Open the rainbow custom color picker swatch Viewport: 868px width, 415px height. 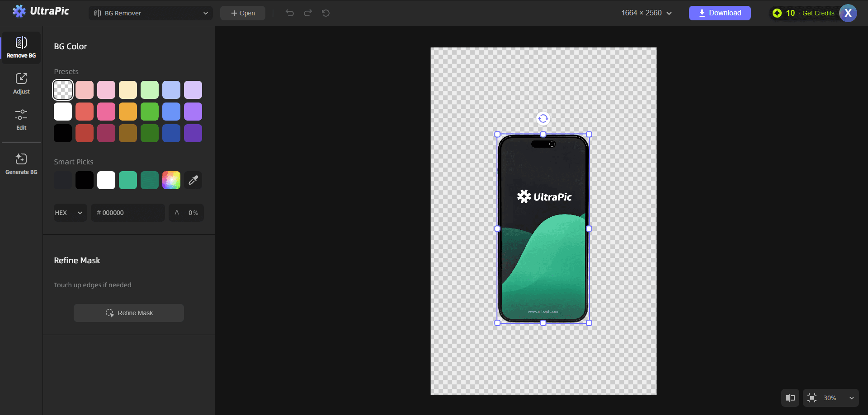[x=171, y=180]
